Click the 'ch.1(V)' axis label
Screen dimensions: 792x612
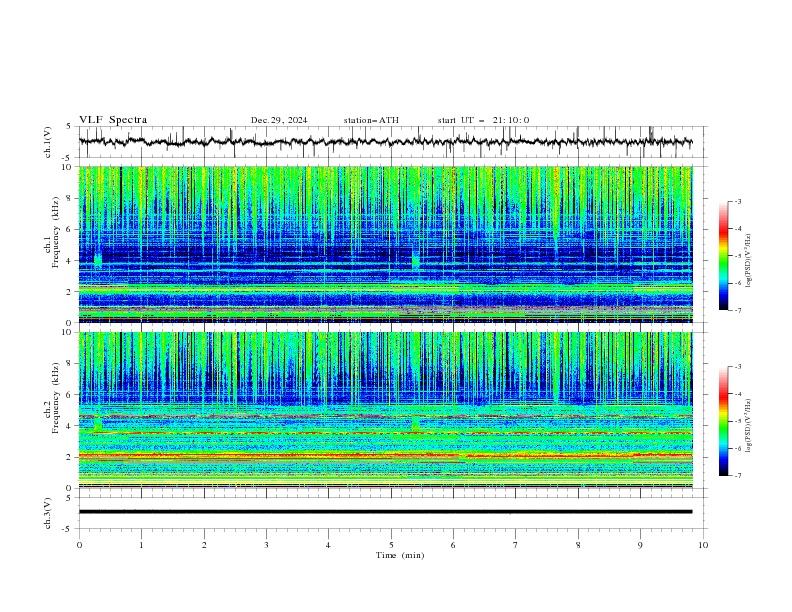[x=48, y=142]
